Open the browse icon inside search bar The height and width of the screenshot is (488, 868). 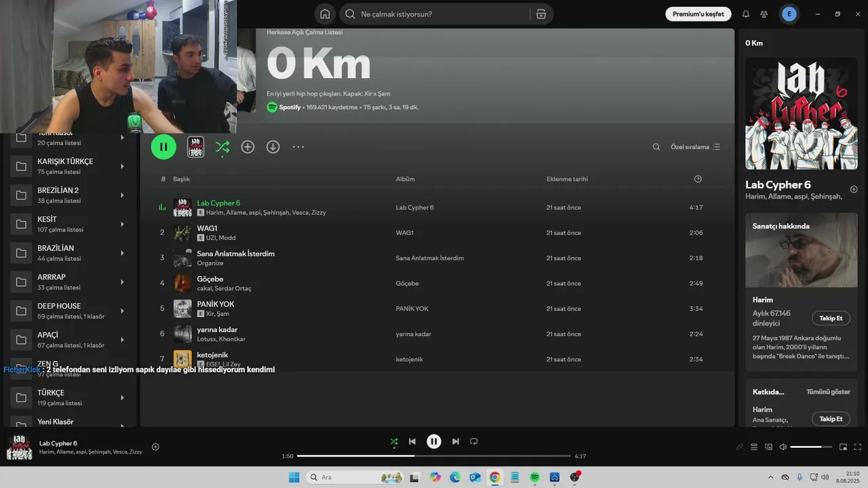pos(540,14)
